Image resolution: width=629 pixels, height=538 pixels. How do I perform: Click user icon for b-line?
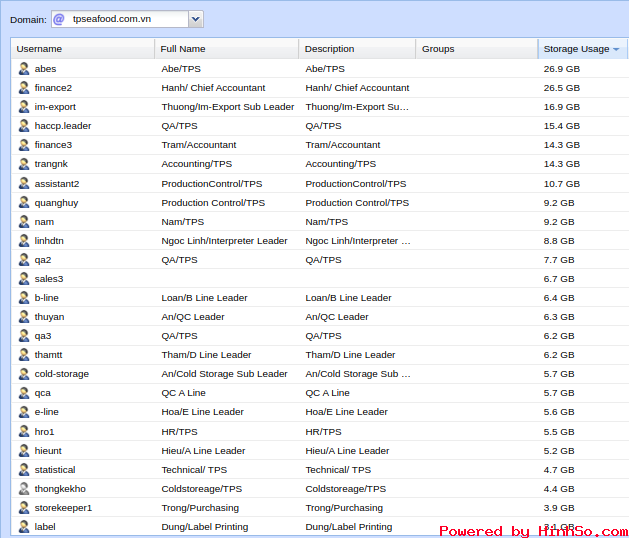[x=24, y=298]
